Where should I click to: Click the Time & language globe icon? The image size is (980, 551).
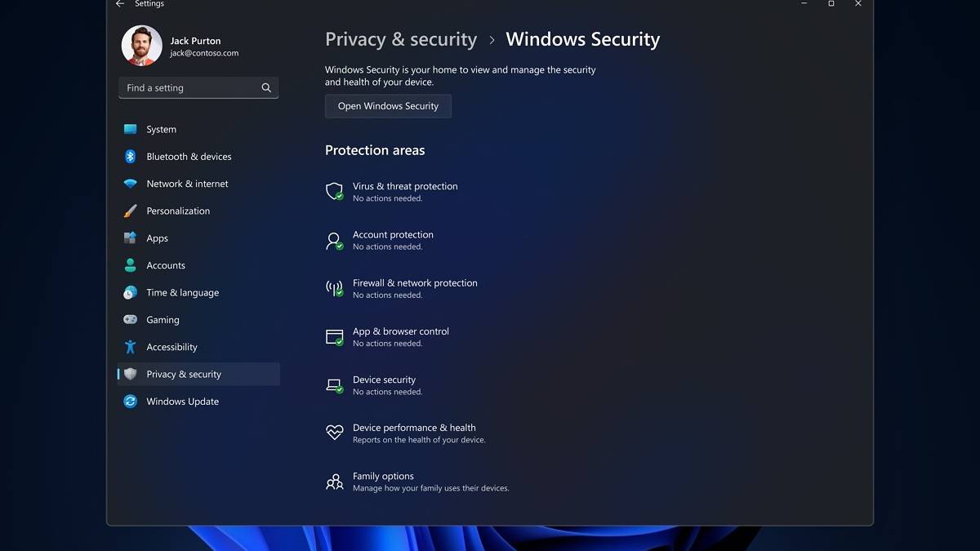tap(130, 292)
